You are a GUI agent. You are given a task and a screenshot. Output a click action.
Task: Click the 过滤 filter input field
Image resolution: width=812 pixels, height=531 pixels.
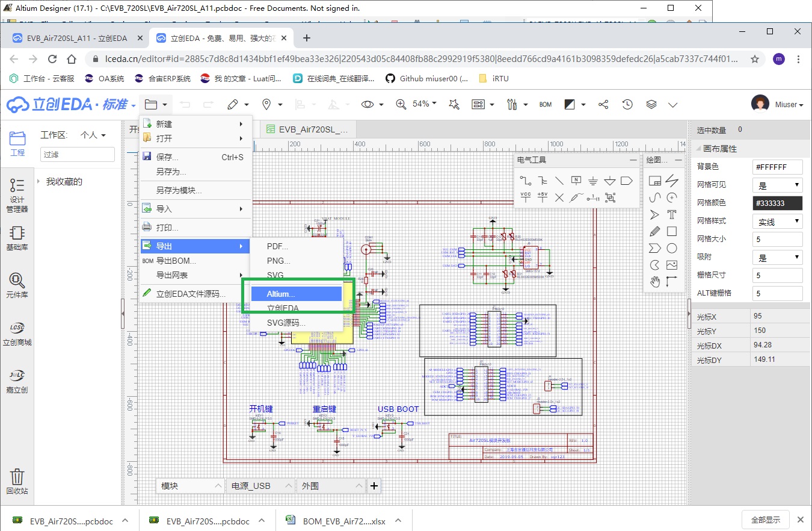pyautogui.click(x=78, y=155)
